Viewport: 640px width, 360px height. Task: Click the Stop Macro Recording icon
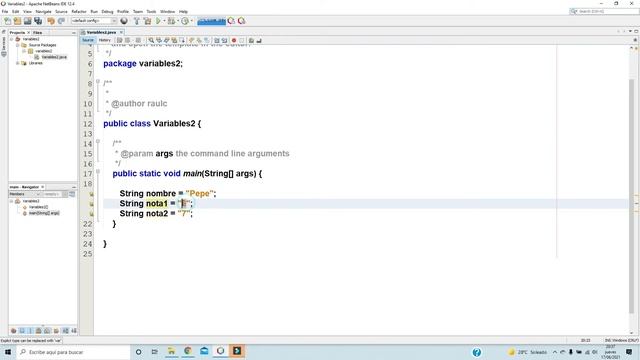(242, 40)
